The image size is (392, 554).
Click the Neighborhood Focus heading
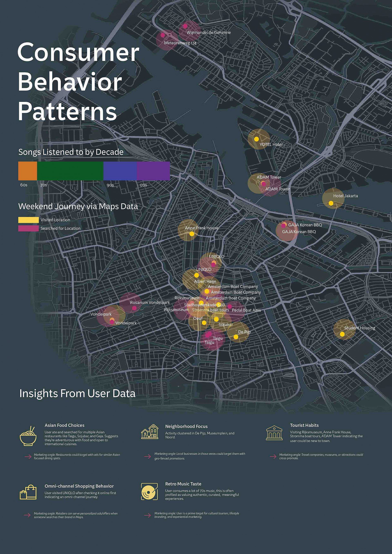[x=186, y=426]
